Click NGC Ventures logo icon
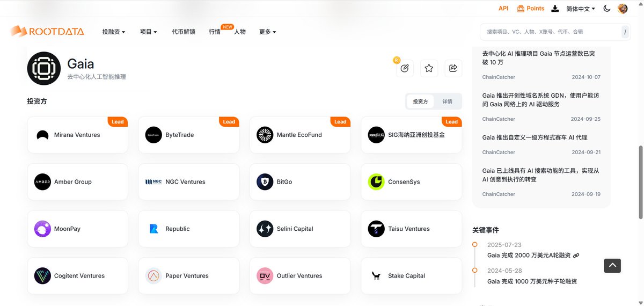The height and width of the screenshot is (306, 644). coord(153,182)
